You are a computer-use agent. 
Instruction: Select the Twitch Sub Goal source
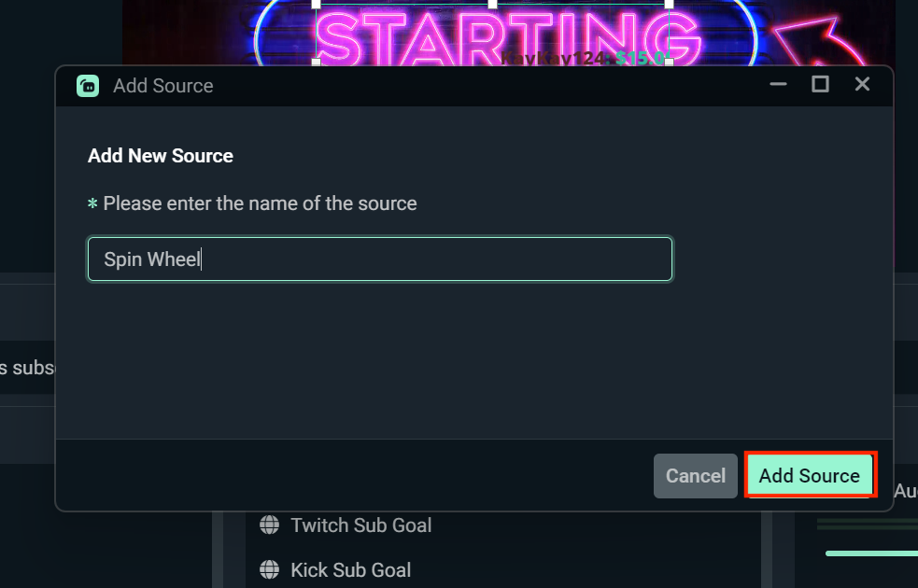click(360, 525)
